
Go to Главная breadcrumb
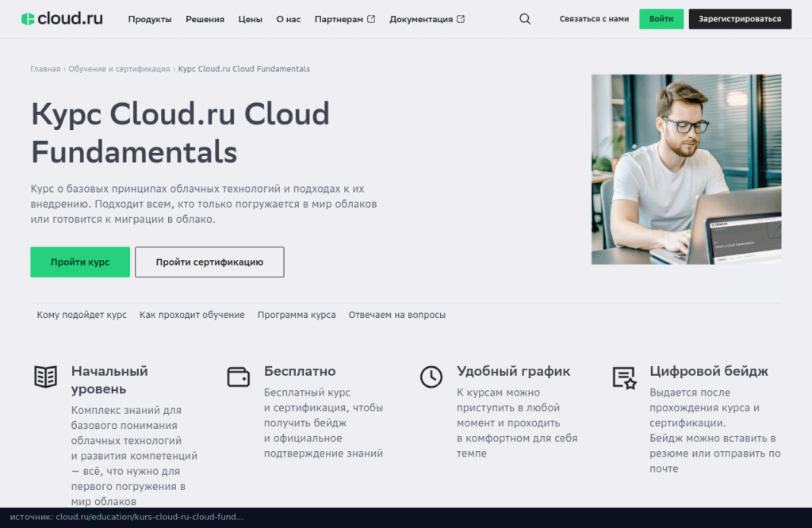(45, 69)
